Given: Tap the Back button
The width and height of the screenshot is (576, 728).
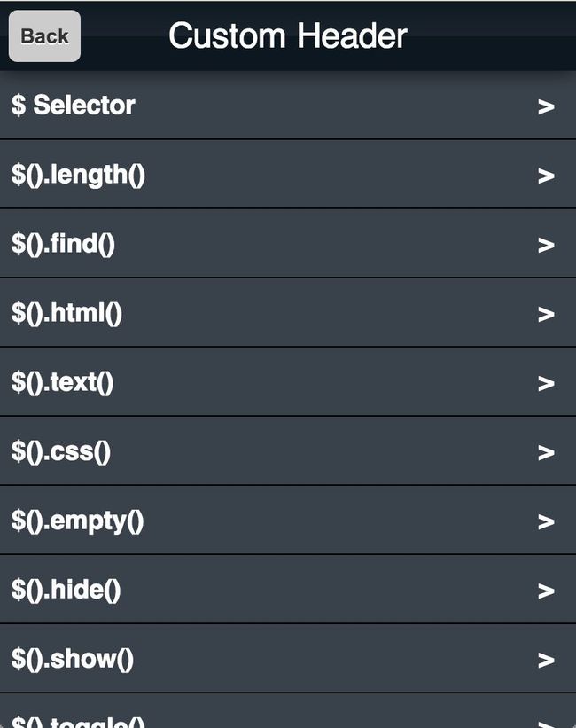Looking at the screenshot, I should coord(44,36).
